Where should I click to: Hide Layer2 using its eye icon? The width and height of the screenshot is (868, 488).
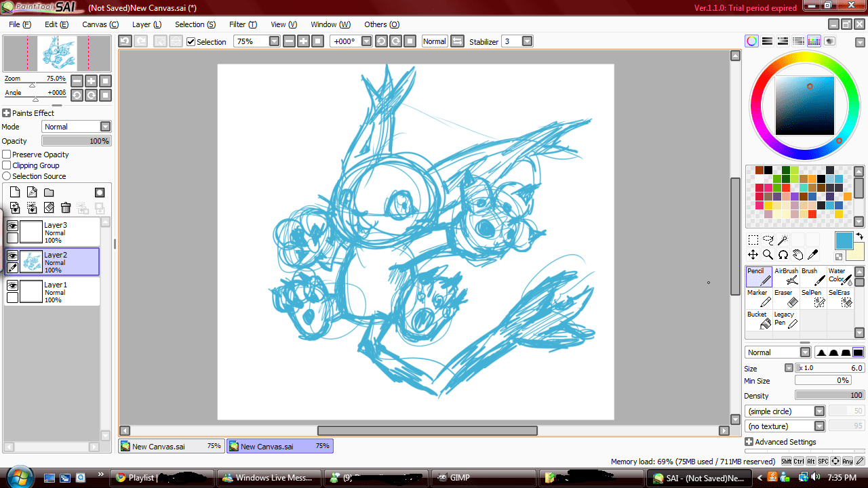point(12,256)
